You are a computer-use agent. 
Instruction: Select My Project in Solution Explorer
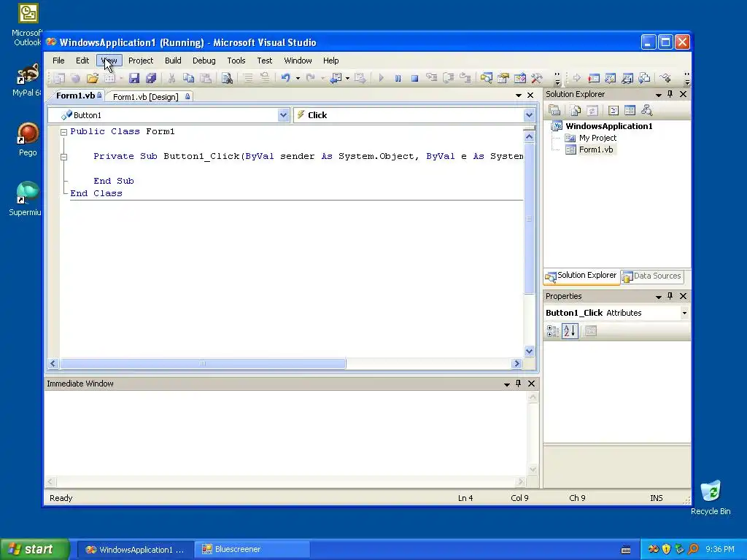[x=598, y=138]
